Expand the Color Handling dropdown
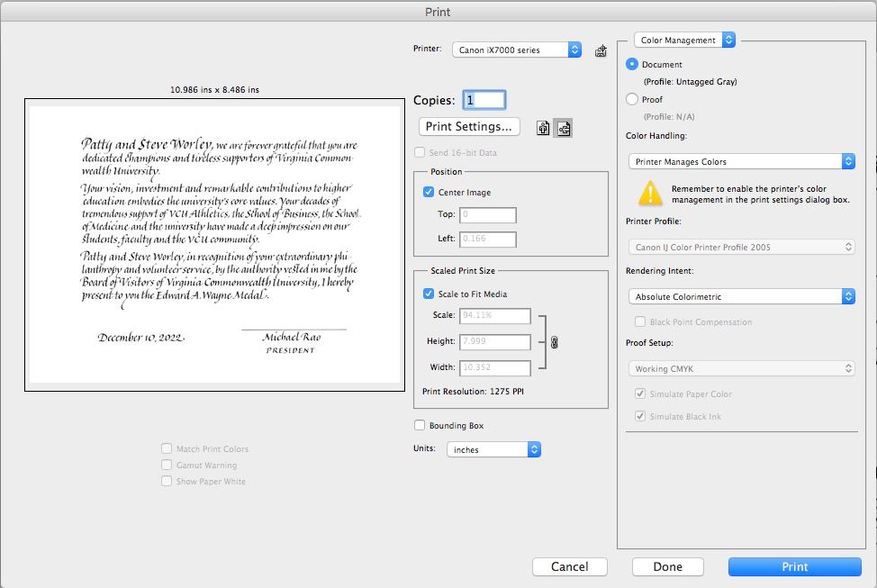Viewport: 877px width, 588px height. [x=741, y=161]
